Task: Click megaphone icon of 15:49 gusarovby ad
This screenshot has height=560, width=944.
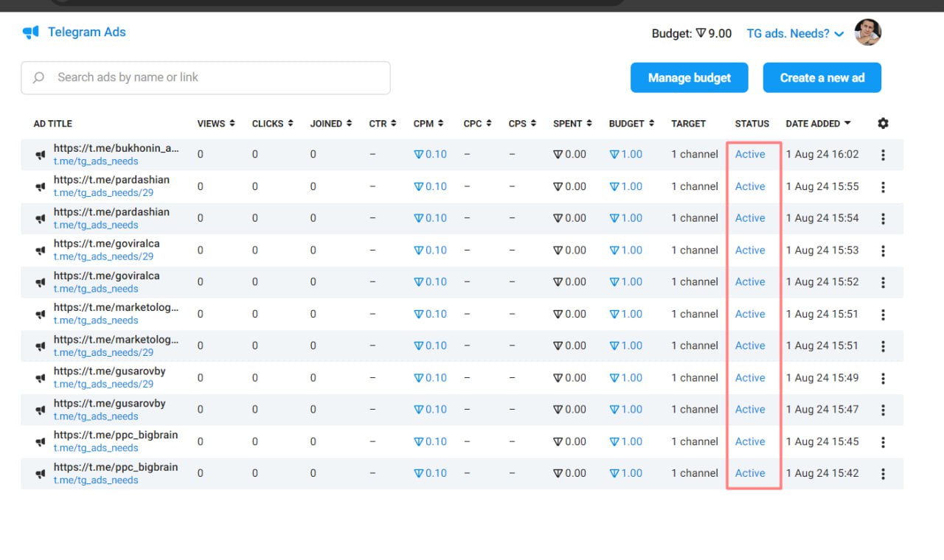Action: [x=41, y=378]
